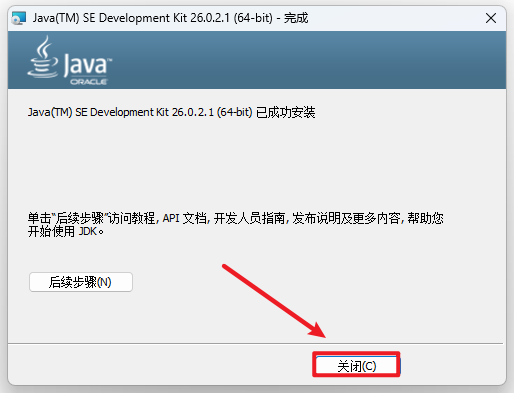
Task: Click the 关闭(C) button
Action: [x=356, y=366]
